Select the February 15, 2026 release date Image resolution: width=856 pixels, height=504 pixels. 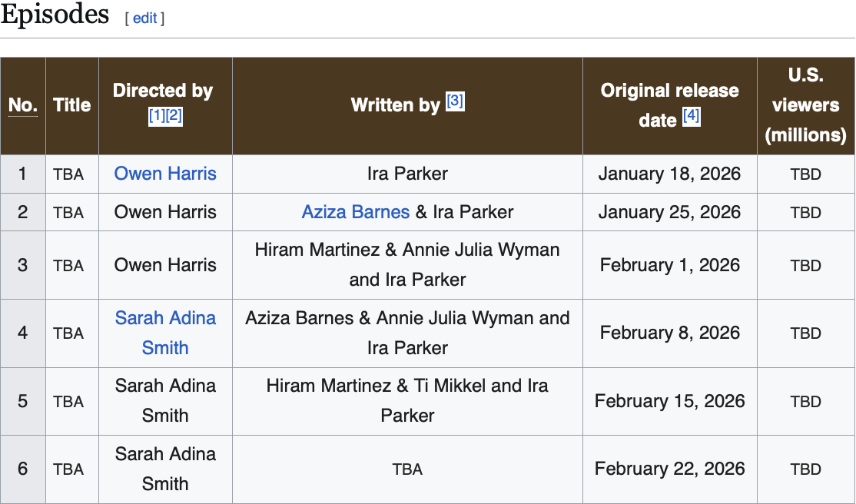(670, 401)
